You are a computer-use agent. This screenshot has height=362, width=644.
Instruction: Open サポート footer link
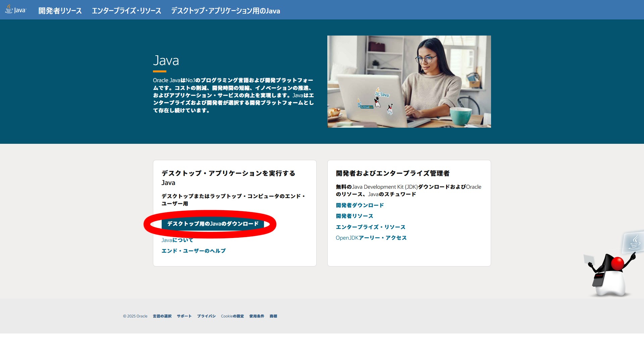(x=184, y=316)
